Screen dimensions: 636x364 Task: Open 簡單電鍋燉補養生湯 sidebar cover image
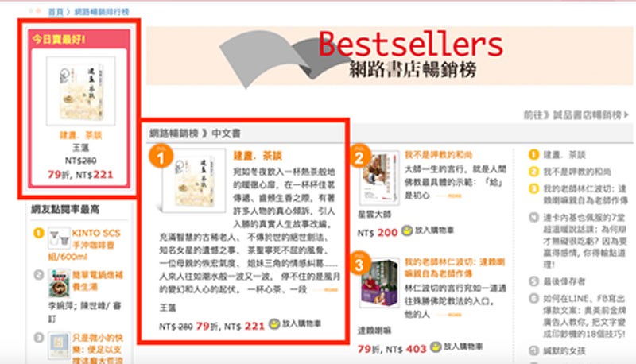coord(59,283)
